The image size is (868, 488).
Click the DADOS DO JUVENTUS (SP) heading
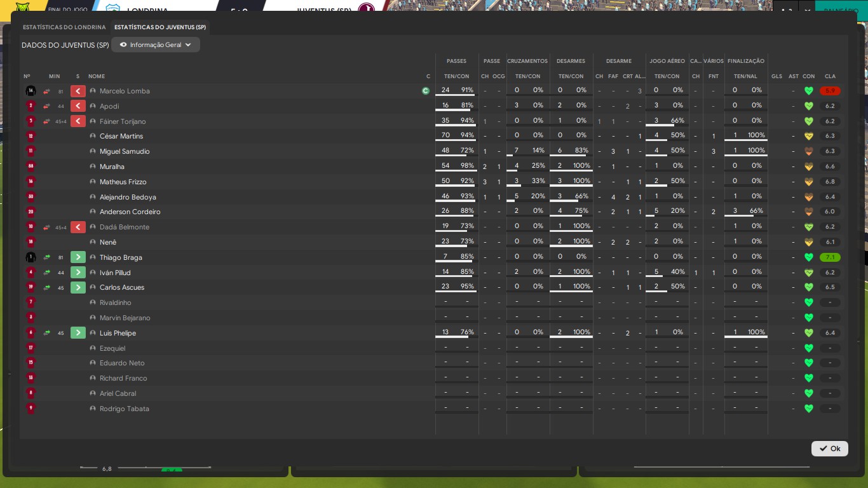(65, 45)
